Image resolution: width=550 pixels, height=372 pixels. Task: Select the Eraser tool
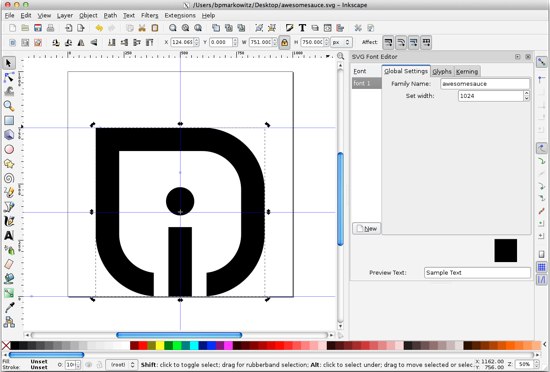tap(9, 264)
